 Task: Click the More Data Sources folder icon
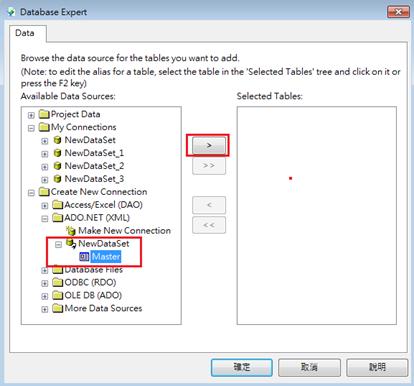[x=58, y=309]
